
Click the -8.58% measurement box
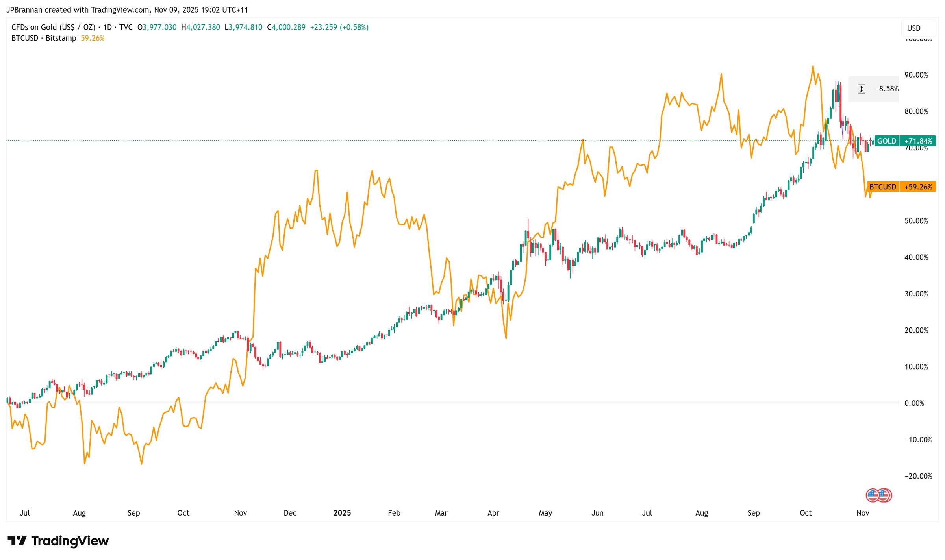[x=886, y=89]
